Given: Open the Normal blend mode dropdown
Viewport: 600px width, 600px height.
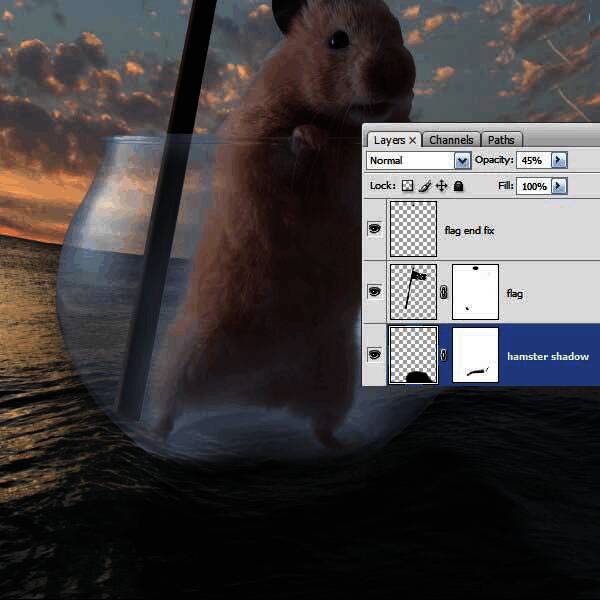Looking at the screenshot, I should click(462, 160).
